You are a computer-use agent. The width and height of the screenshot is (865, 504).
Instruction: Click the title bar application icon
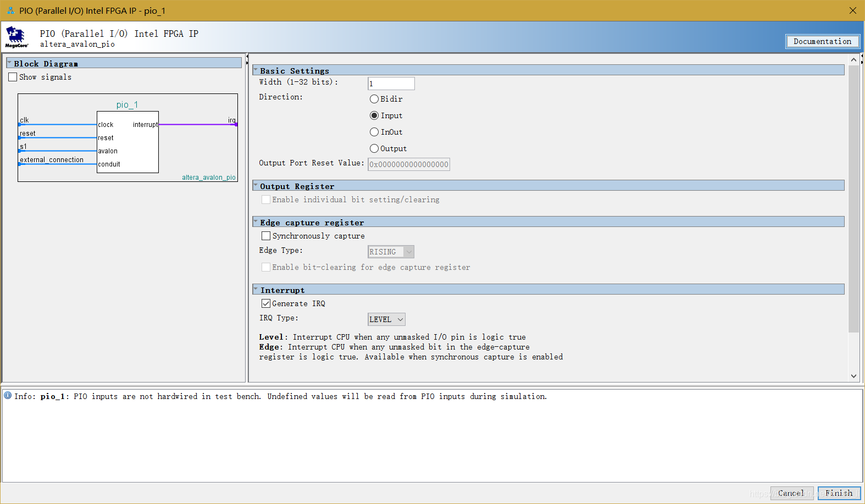pos(10,10)
